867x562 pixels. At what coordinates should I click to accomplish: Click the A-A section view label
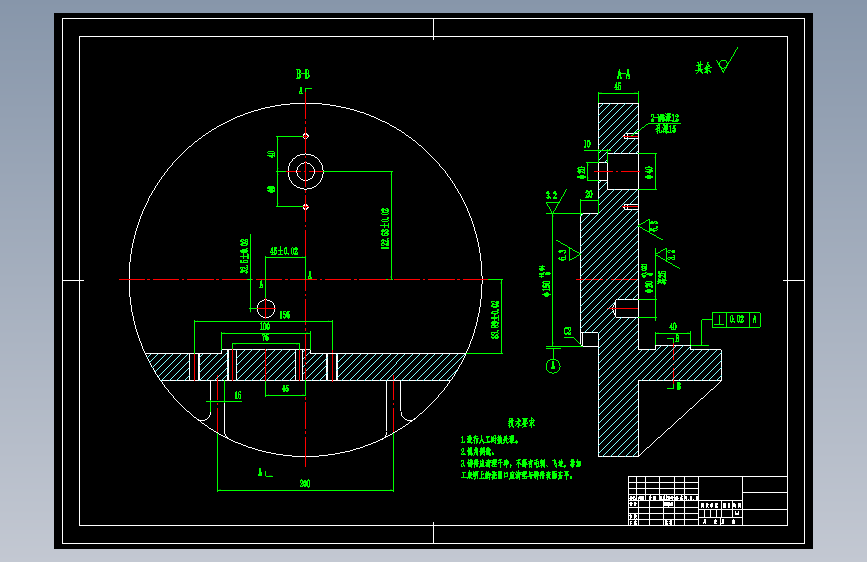click(x=623, y=74)
